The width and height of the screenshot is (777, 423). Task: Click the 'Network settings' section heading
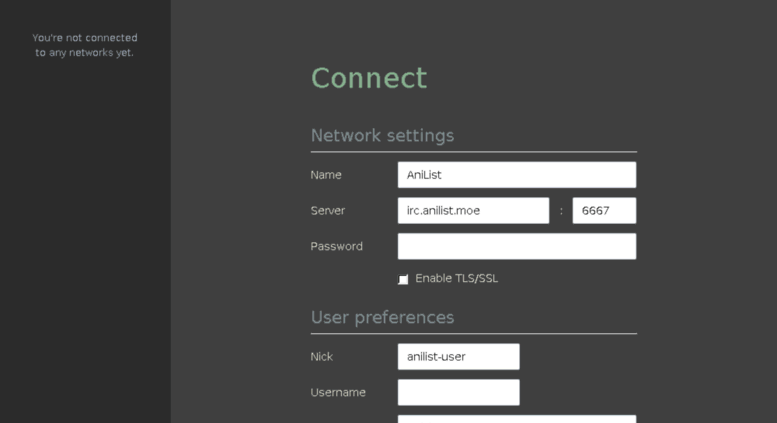[x=382, y=136]
